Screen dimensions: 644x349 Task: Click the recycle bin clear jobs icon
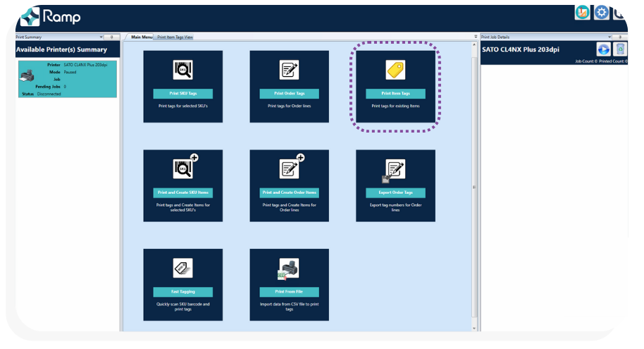pos(620,49)
